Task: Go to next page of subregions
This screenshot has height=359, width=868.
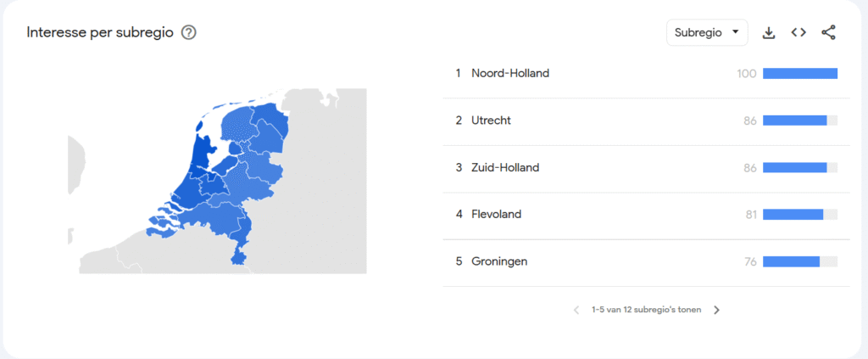Action: tap(716, 310)
